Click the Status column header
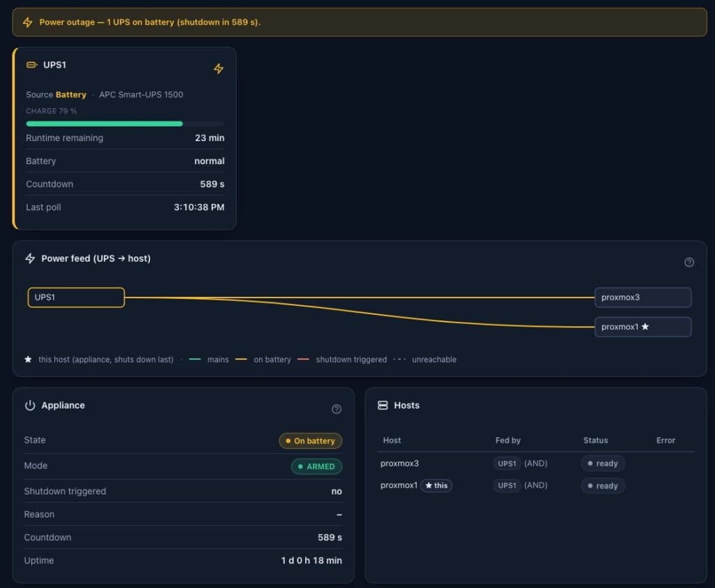Viewport: 715px width, 588px height. coord(596,440)
